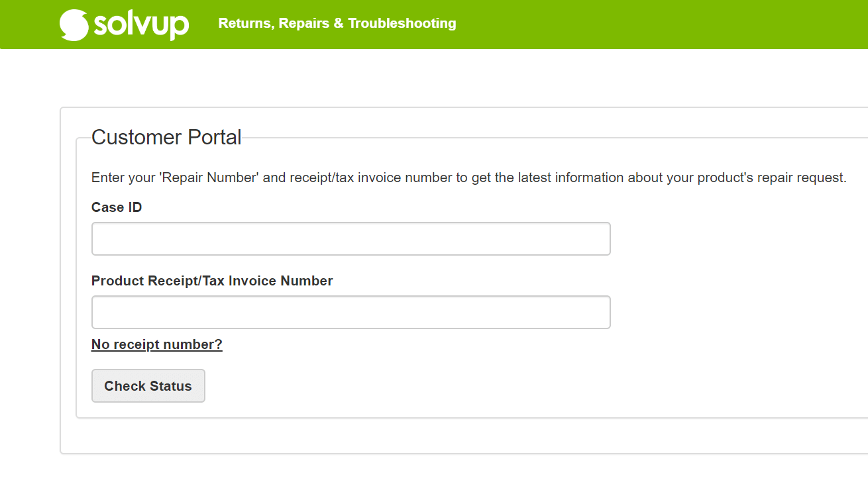Click the Case ID input field

pyautogui.click(x=351, y=238)
